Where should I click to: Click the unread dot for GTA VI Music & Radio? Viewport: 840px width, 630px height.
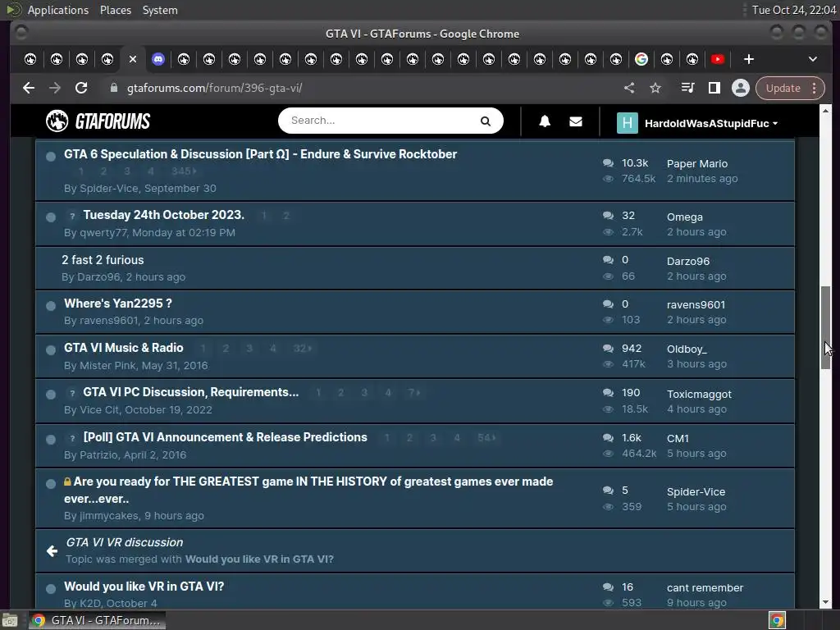coord(51,349)
